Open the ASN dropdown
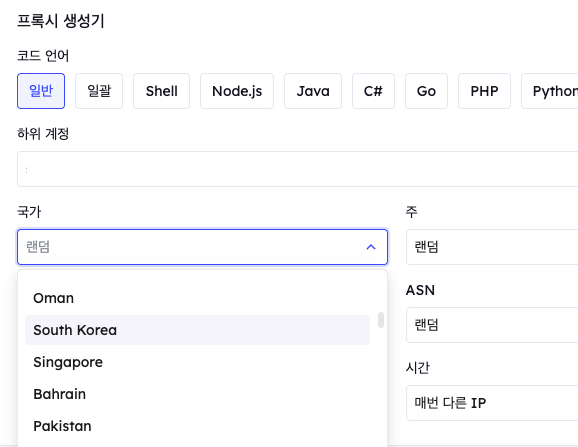The height and width of the screenshot is (447, 578). point(492,325)
